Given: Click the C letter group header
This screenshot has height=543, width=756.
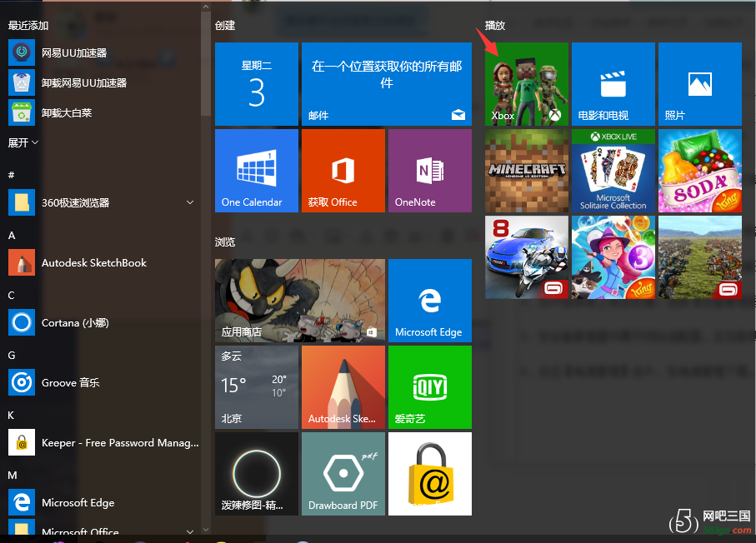Looking at the screenshot, I should point(12,295).
